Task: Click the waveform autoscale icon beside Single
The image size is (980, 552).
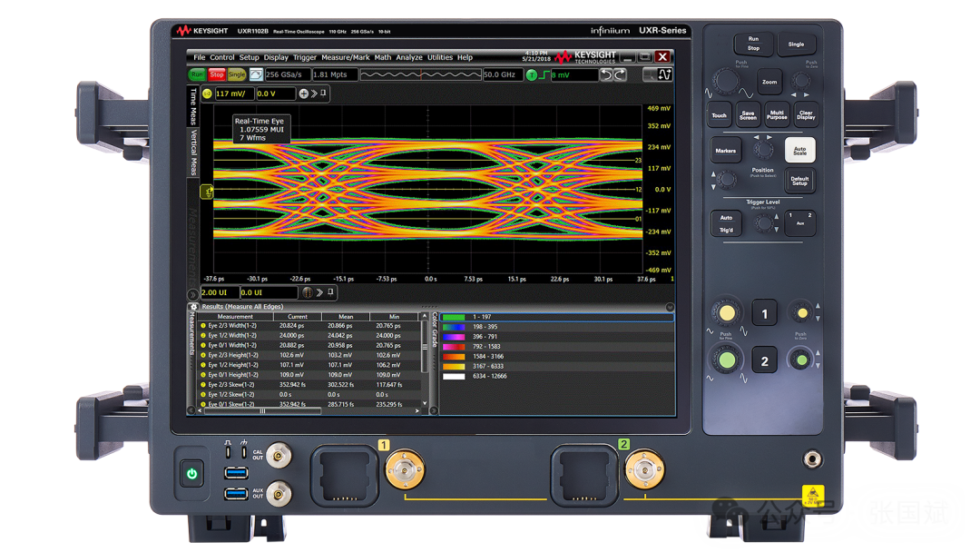Action: point(256,74)
